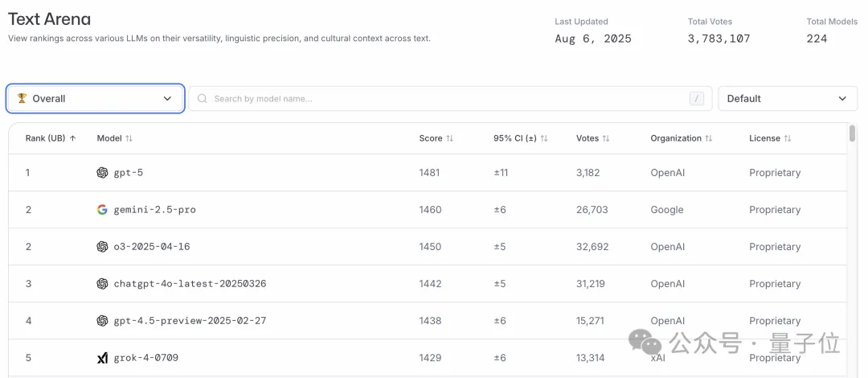Toggle sorting on the License column header
Screen dimensions: 868x378
coord(788,138)
